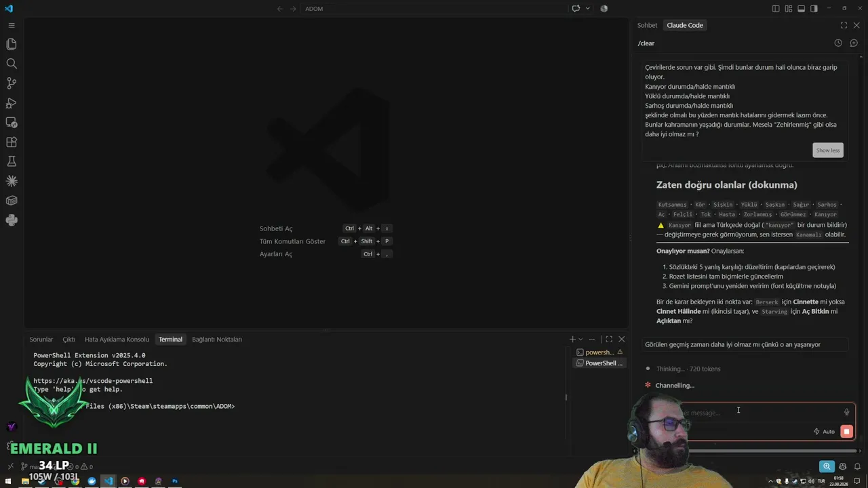Screen dimensions: 868x488
Task: Click the Visual Studio Code taskbar icon
Action: 108,481
